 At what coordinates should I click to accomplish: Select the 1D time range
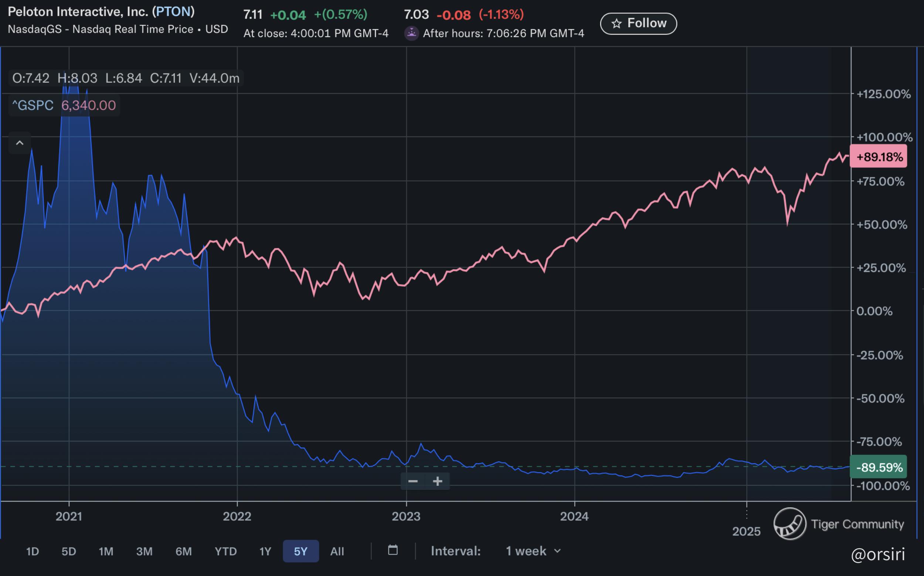click(x=33, y=551)
